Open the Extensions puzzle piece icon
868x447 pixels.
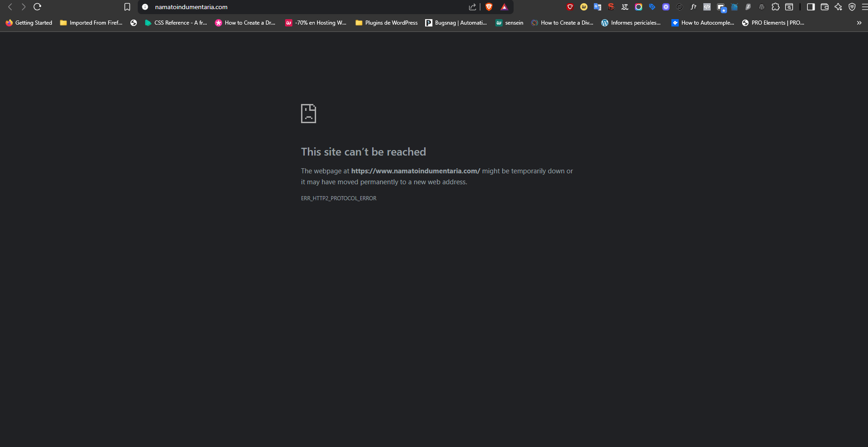click(775, 7)
